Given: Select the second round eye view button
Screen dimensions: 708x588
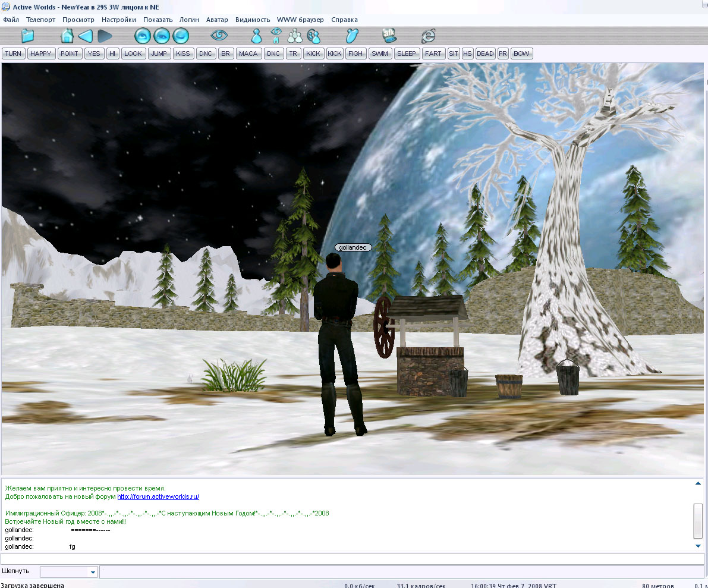Looking at the screenshot, I should (162, 36).
